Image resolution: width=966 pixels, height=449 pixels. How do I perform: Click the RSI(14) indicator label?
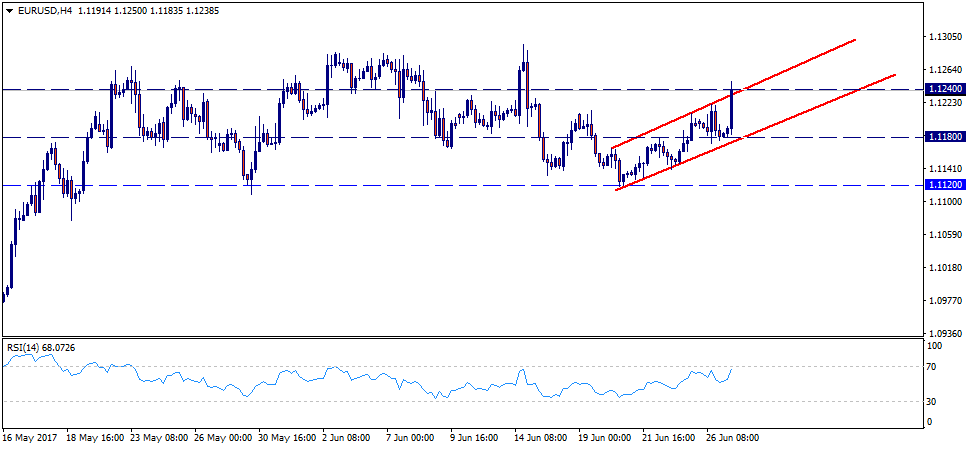click(26, 347)
